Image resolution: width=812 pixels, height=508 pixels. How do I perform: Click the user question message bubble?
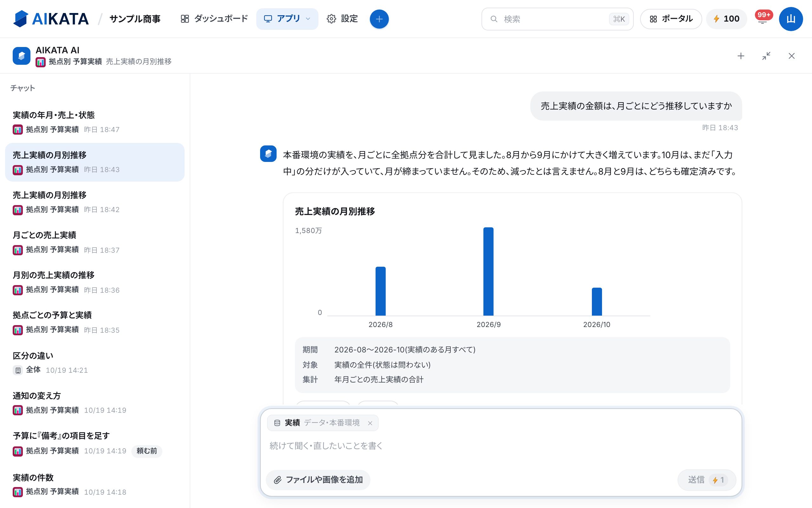[636, 106]
